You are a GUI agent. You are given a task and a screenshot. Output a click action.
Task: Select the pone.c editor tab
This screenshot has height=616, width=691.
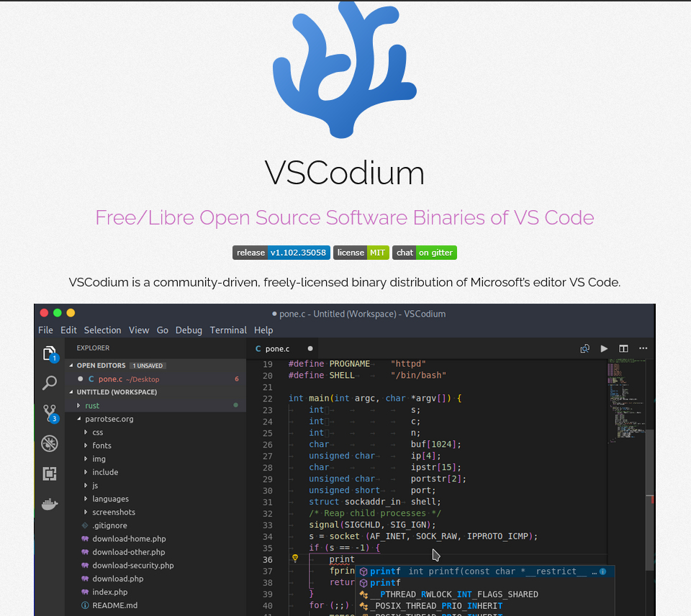tap(284, 348)
